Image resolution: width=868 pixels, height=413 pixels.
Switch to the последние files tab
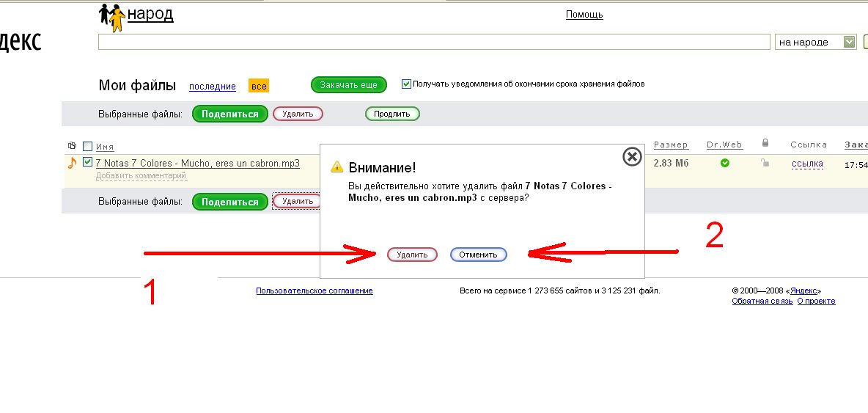213,87
